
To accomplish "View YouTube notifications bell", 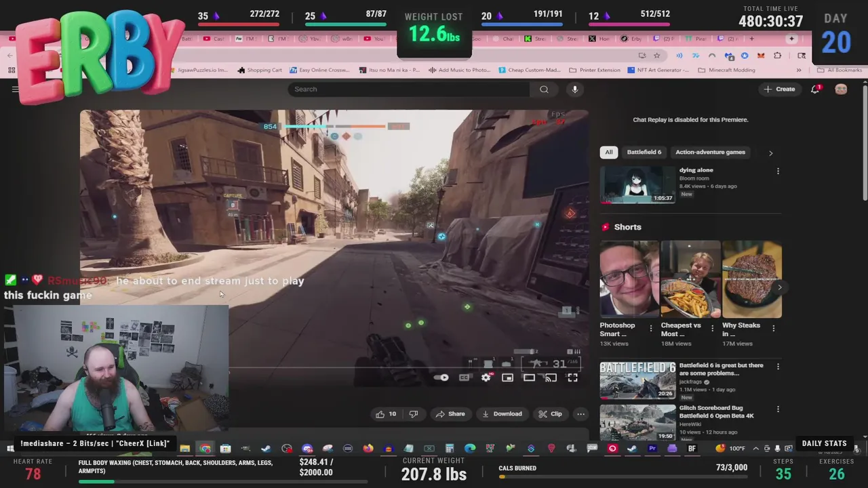I will click(815, 89).
